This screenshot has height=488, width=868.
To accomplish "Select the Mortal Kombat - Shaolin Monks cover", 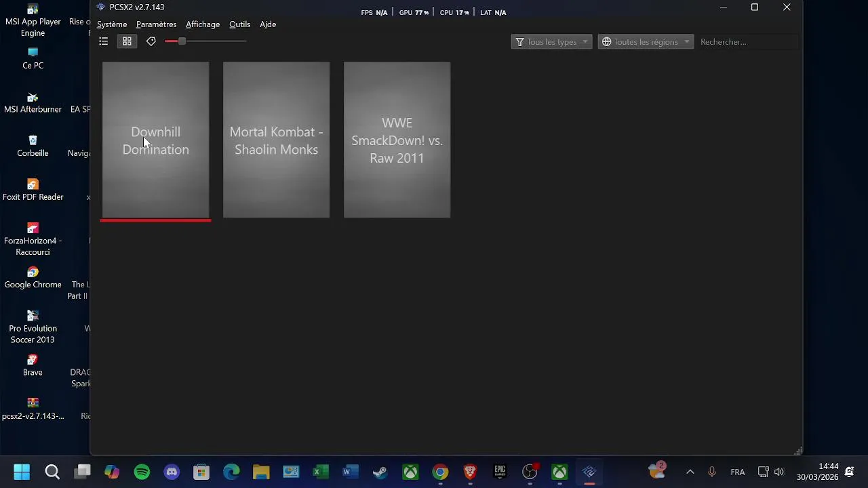I will (x=276, y=140).
